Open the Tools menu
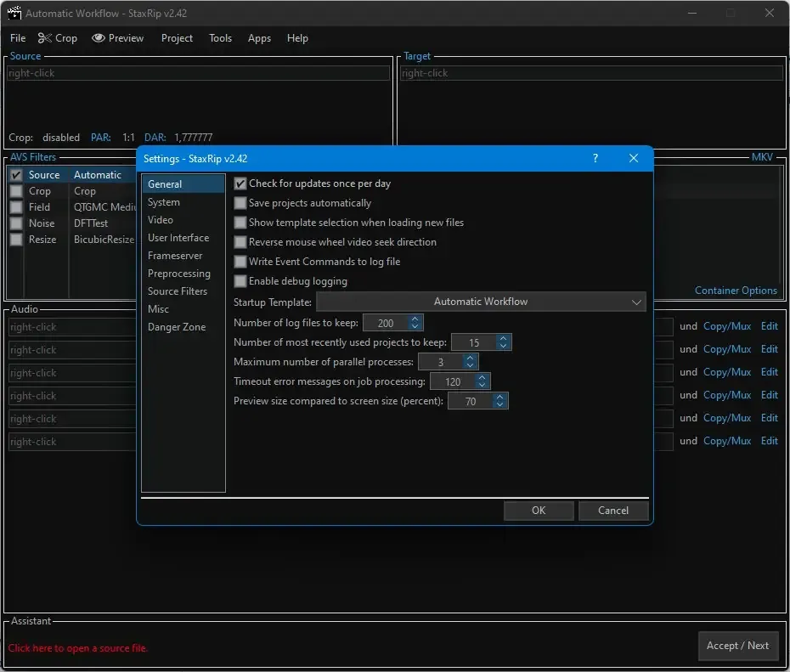This screenshot has height=672, width=790. pos(221,38)
